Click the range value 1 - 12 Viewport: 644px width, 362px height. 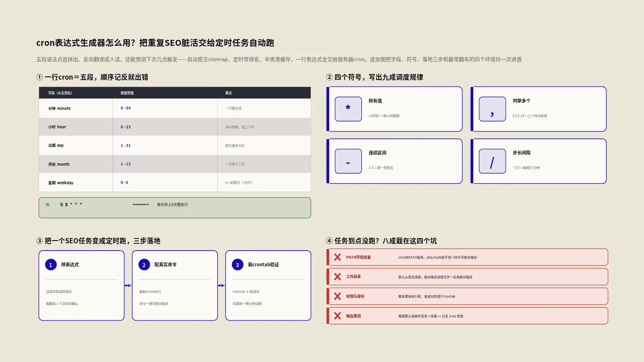[x=126, y=164]
